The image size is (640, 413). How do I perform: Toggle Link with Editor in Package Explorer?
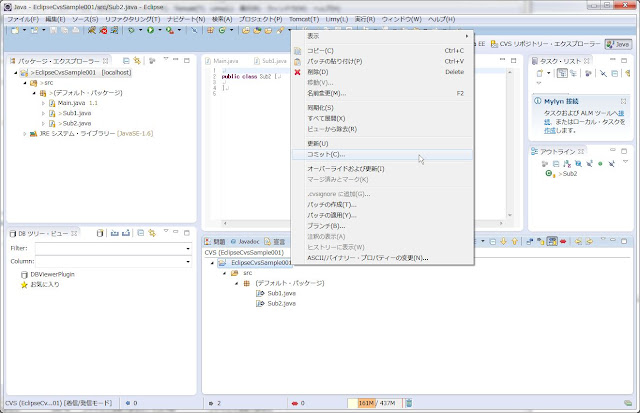pyautogui.click(x=137, y=61)
